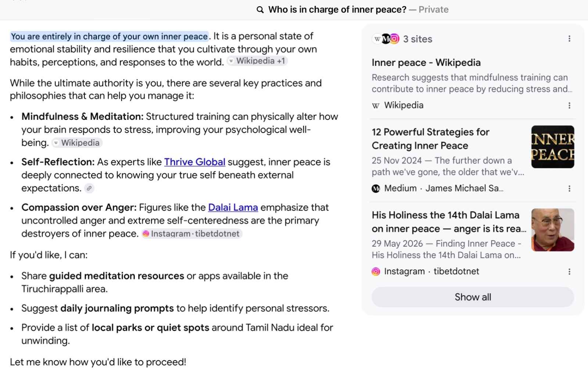
Task: Click the Instagram tibetdotnet citation chip
Action: (192, 234)
